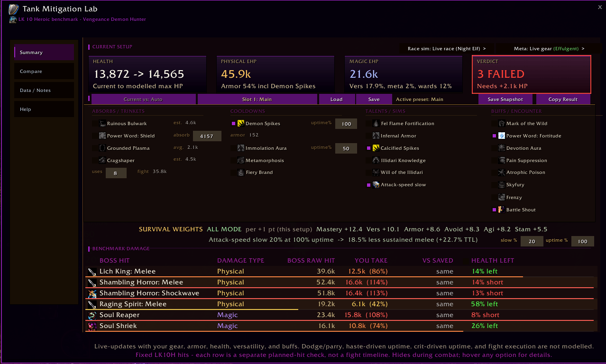This screenshot has height=364, width=606.
Task: Click the Soul Shriek ability icon
Action: point(92,326)
